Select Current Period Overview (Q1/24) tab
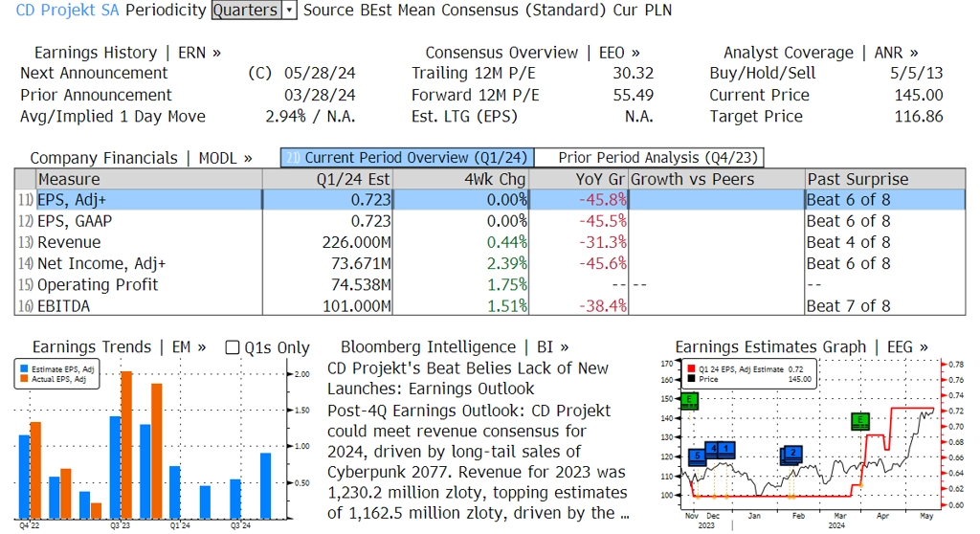The image size is (980, 534). pos(408,158)
